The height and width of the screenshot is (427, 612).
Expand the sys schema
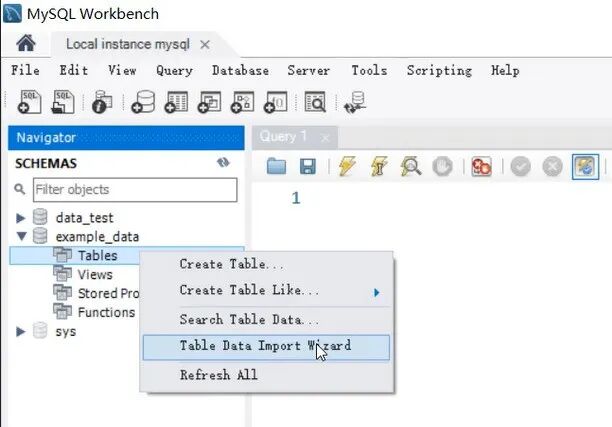pos(20,332)
